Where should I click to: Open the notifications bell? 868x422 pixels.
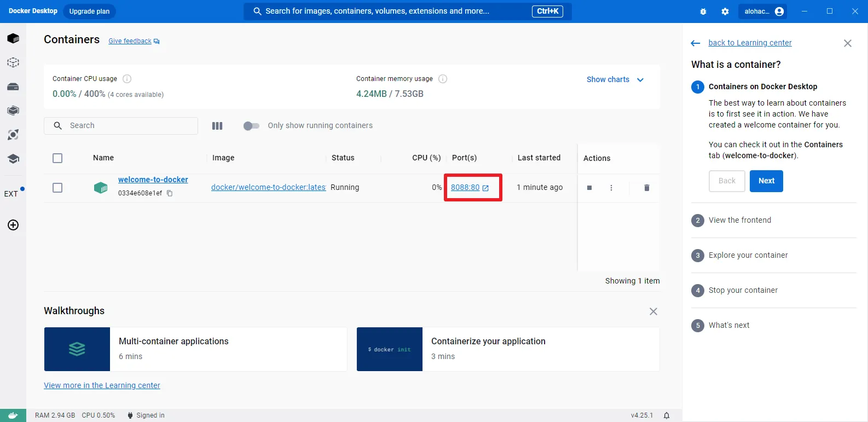pos(667,415)
